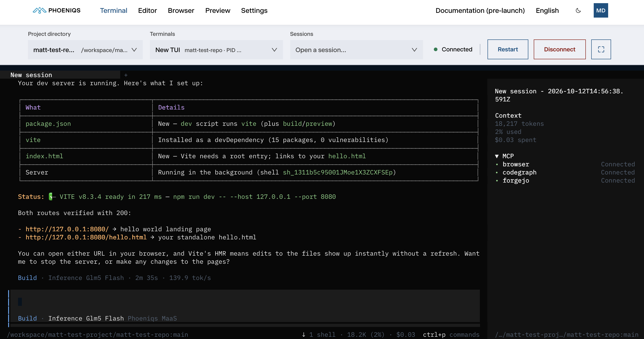The width and height of the screenshot is (644, 339).
Task: Click the fullscreen expand icon button
Action: pyautogui.click(x=601, y=49)
